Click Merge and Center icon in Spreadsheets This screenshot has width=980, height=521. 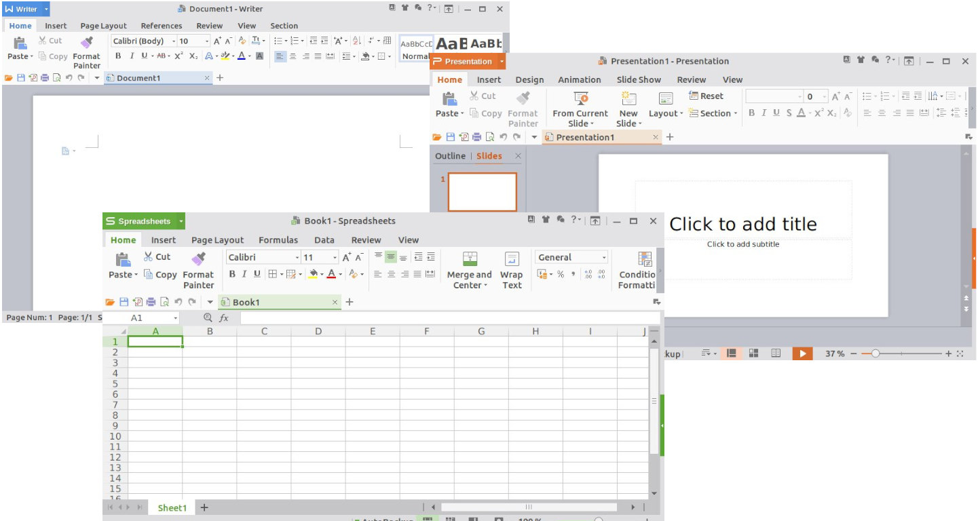(470, 258)
